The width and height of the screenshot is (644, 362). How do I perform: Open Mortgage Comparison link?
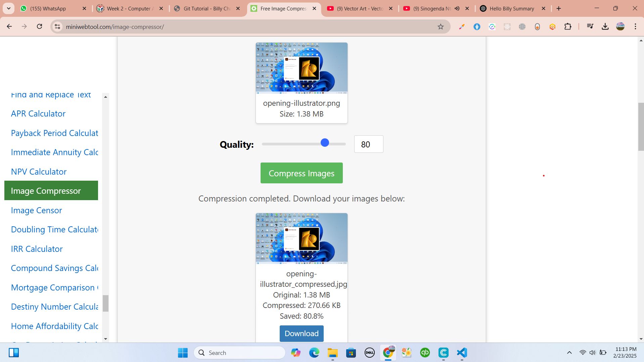(54, 287)
